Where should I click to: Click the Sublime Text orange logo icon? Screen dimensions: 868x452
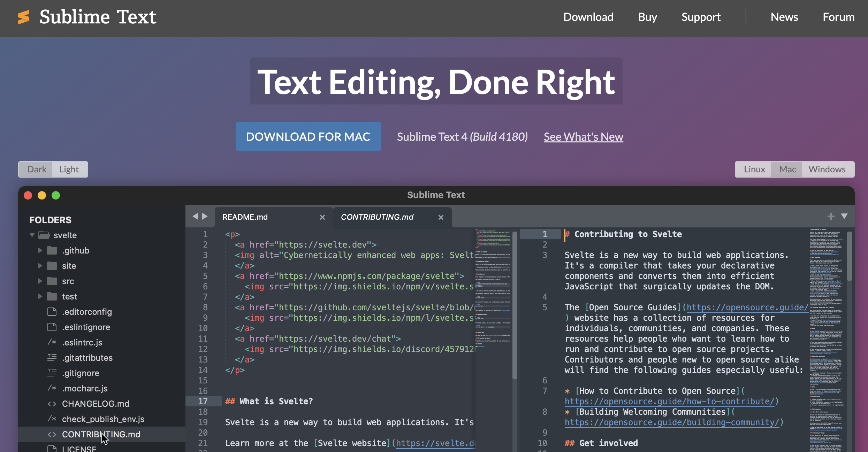pos(24,17)
